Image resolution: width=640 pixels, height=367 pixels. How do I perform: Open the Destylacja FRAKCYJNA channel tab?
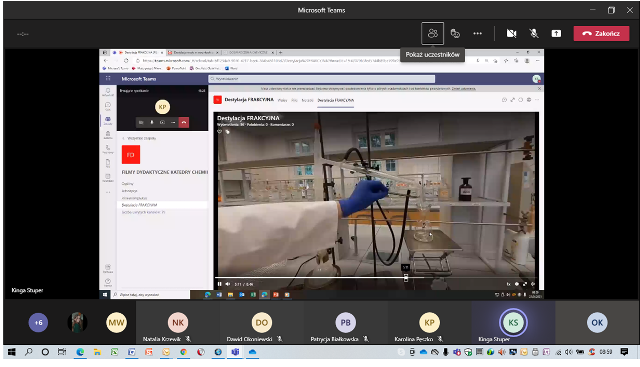[336, 100]
